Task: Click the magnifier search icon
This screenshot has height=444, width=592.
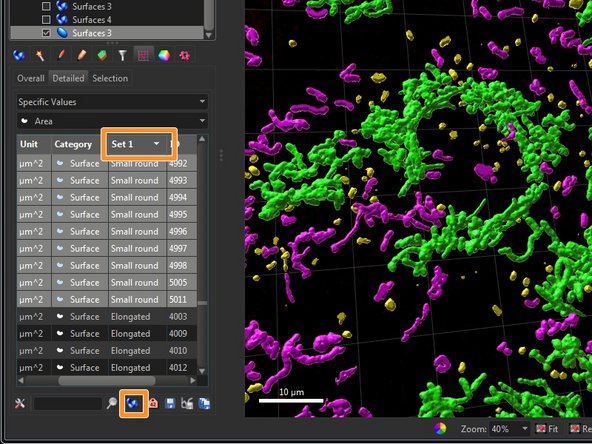Action: point(111,403)
